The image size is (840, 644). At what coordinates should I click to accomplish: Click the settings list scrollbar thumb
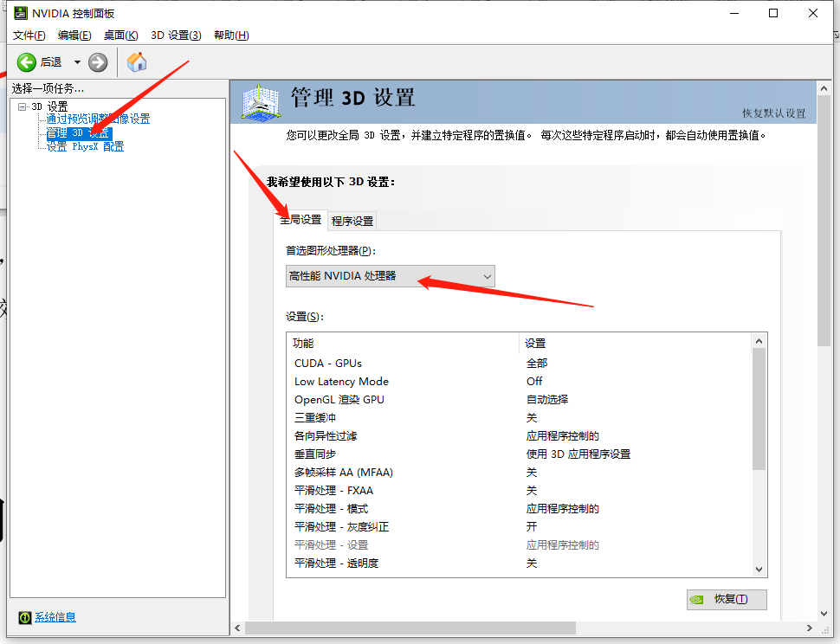pyautogui.click(x=759, y=409)
